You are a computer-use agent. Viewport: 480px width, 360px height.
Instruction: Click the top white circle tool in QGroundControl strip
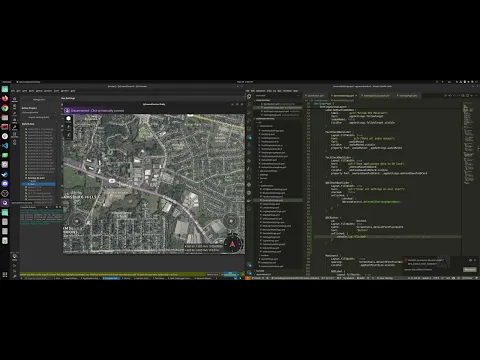coord(68,119)
